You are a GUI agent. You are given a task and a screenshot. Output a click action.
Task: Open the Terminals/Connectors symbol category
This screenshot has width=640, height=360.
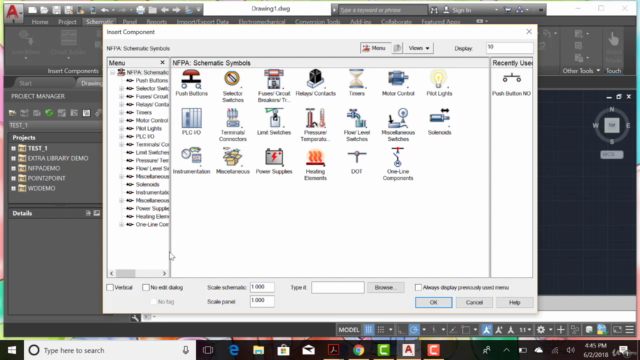coord(233,125)
